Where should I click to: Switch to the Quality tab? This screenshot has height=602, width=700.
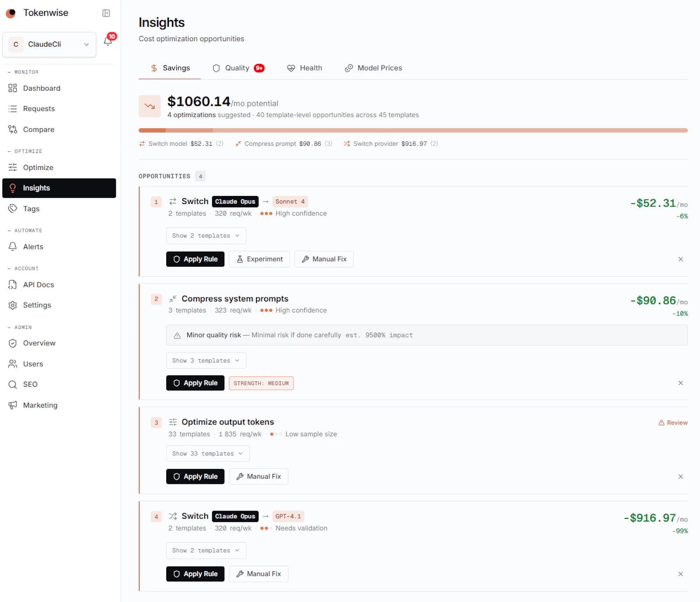click(238, 68)
